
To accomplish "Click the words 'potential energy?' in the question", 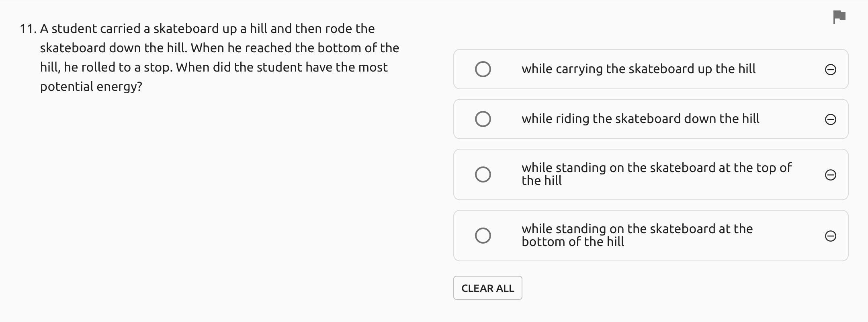I will 91,87.
